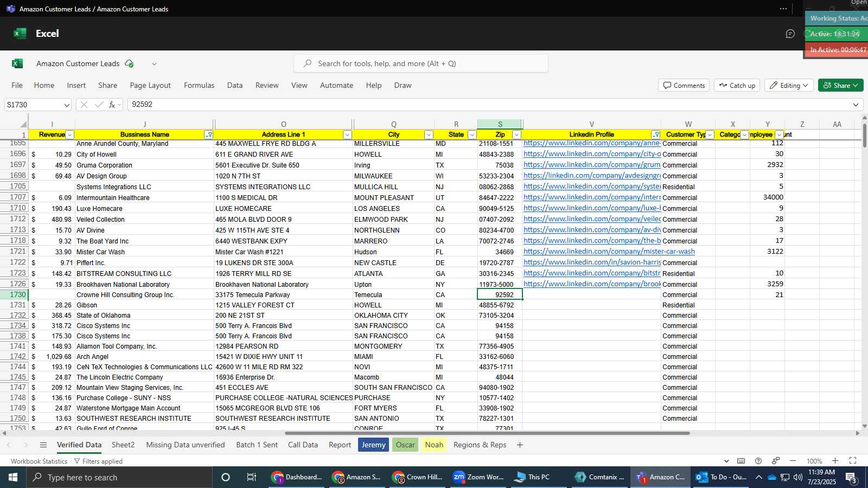Switch to the Sheet2 sheet tab

click(123, 445)
